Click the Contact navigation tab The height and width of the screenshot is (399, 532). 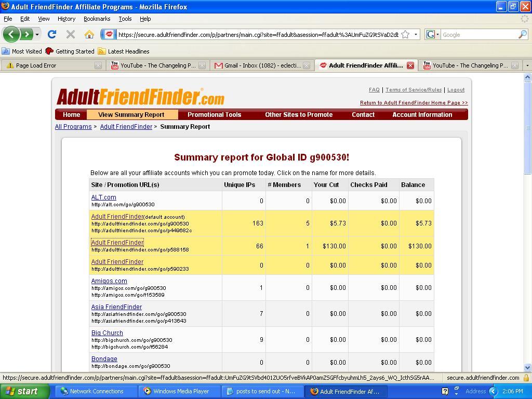363,115
